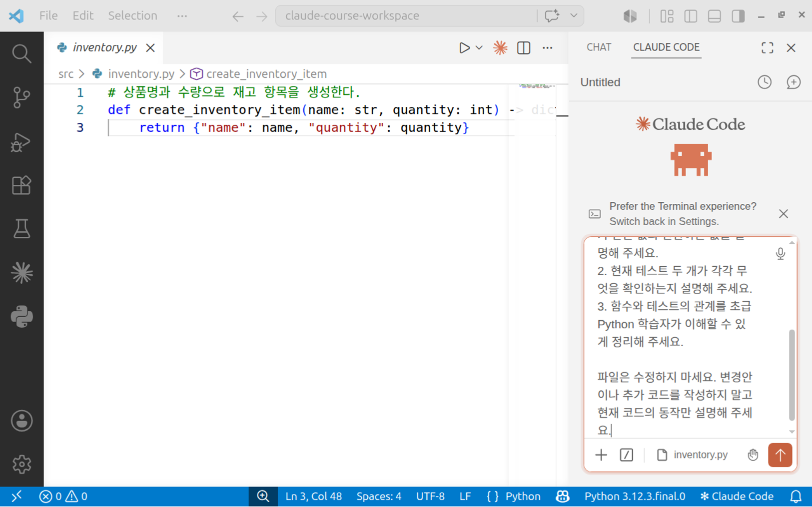812x507 pixels.
Task: Open Python extension view in activity bar
Action: 21,317
